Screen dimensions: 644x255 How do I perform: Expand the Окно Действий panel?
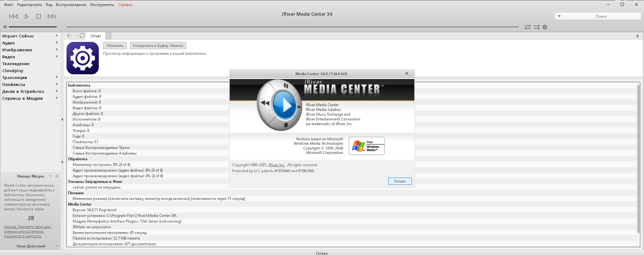(x=57, y=246)
